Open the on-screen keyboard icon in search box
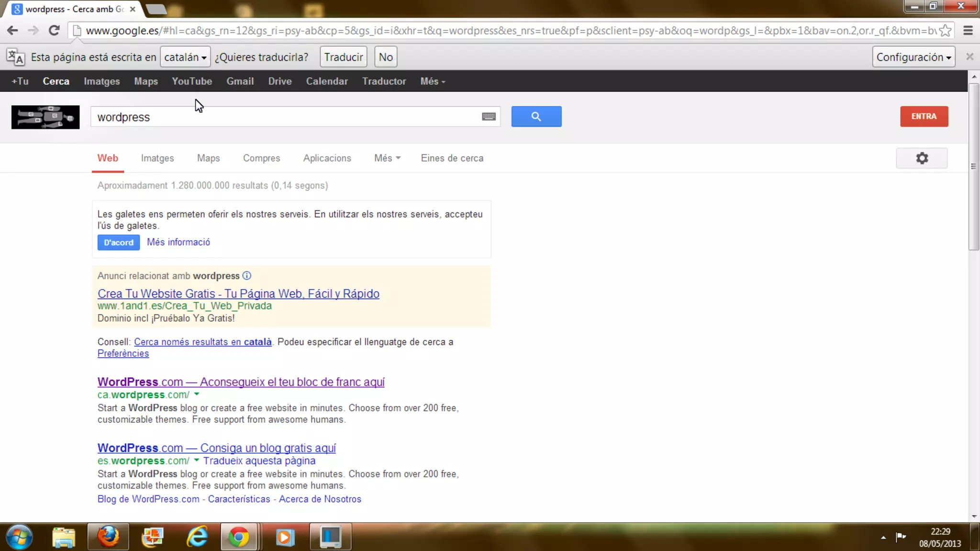 tap(489, 116)
